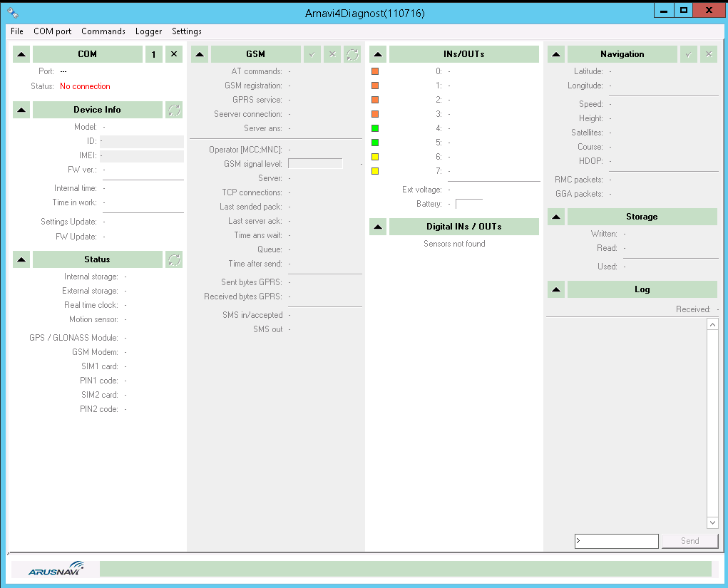Collapse the INs/OUTs panel
Image resolution: width=728 pixels, height=588 pixels.
(x=378, y=54)
